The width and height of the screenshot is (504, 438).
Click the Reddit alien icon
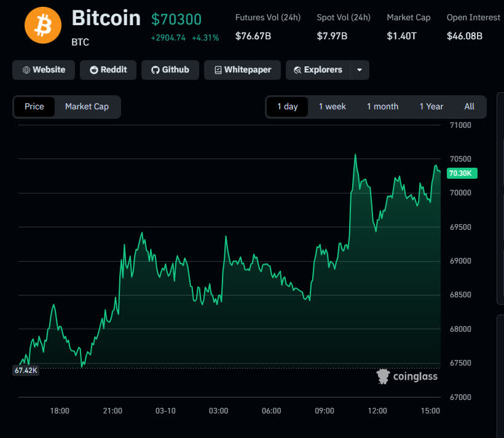(93, 70)
